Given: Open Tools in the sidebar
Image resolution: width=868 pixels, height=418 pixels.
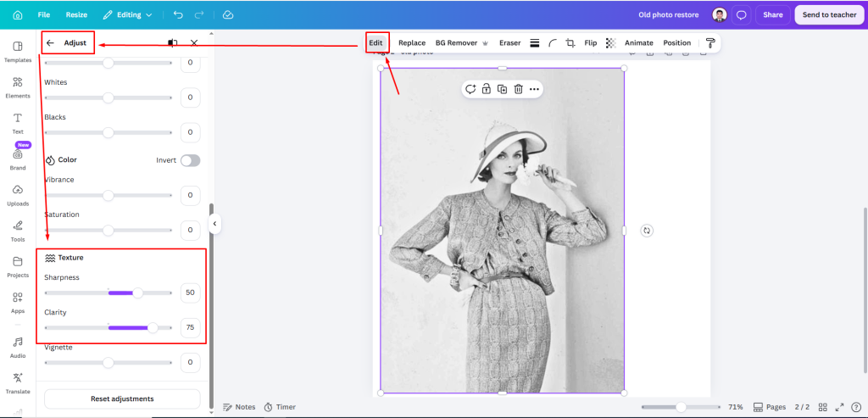Looking at the screenshot, I should tap(18, 231).
